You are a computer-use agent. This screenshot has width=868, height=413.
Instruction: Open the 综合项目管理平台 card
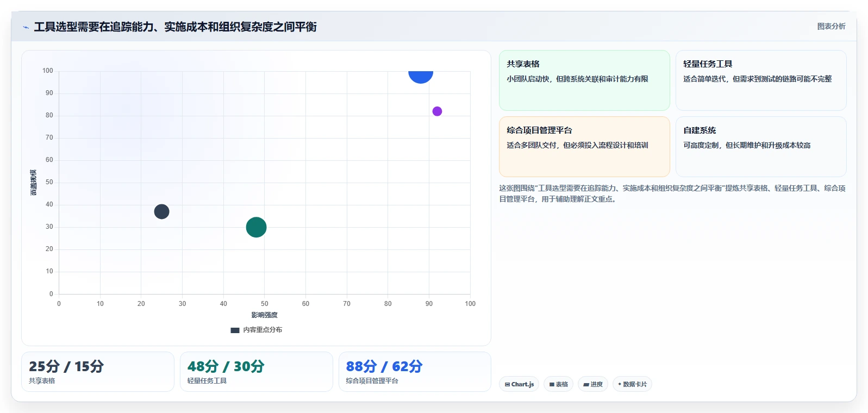(584, 147)
